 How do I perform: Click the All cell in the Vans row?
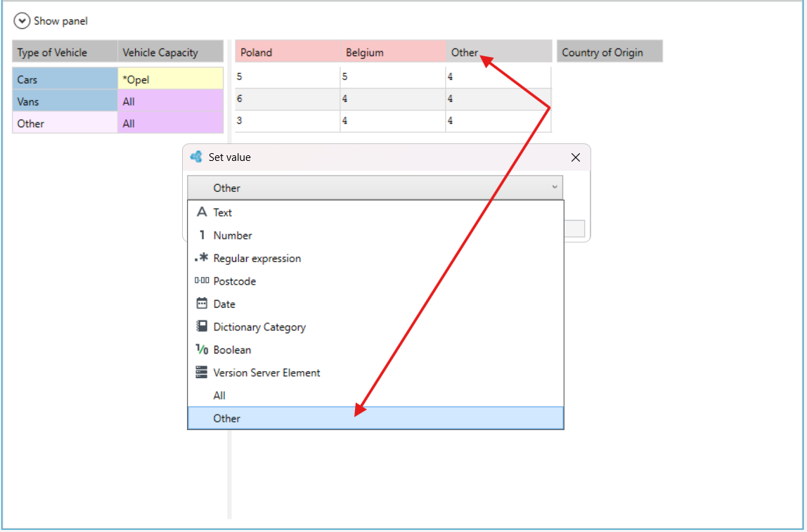tap(170, 101)
